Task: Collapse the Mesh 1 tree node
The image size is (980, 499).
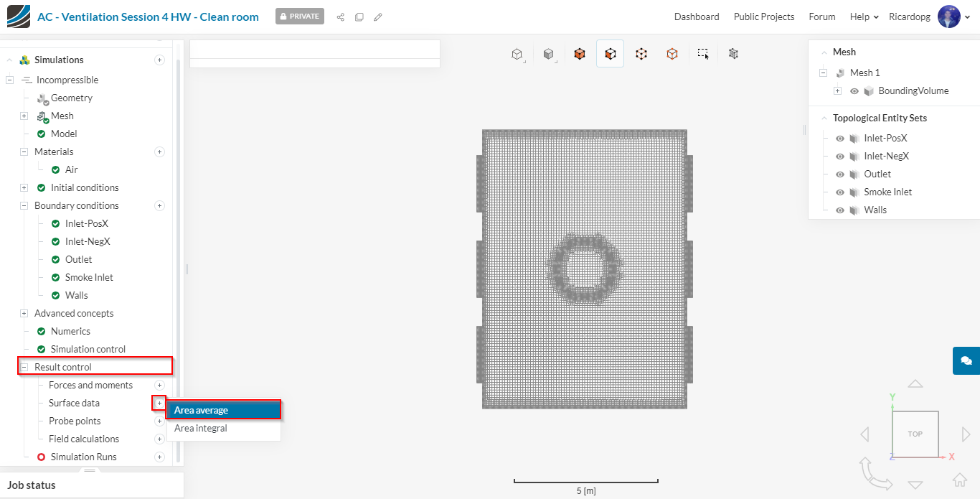Action: tap(823, 73)
